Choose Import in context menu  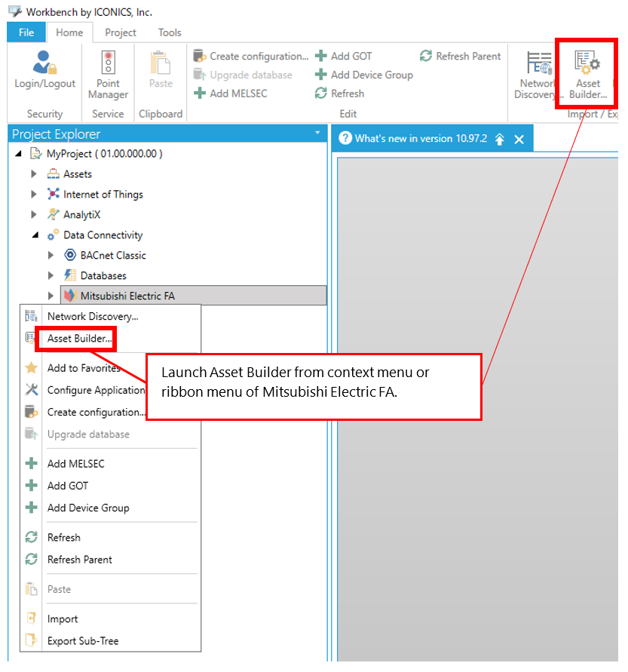tap(111, 619)
